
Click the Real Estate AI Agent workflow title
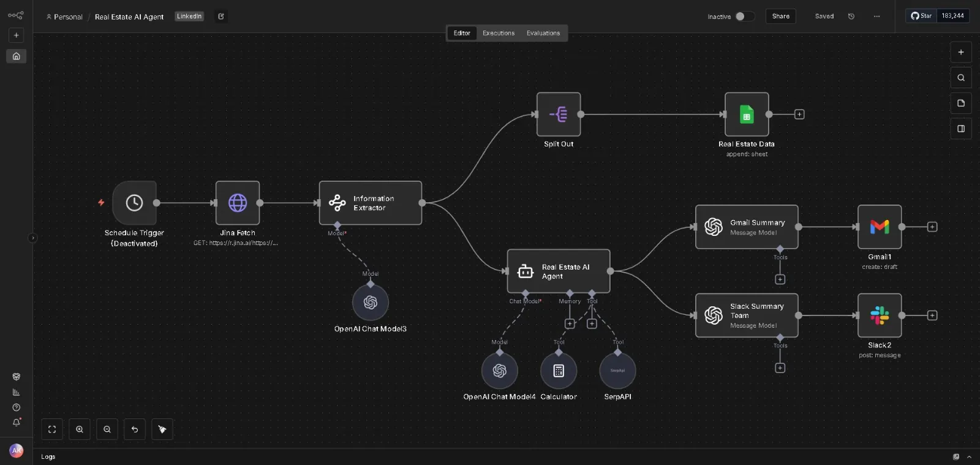pos(129,17)
